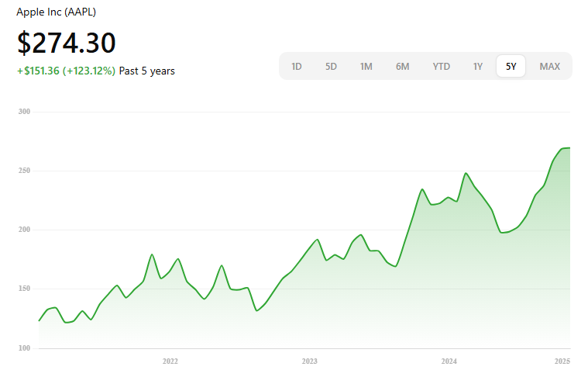This screenshot has height=377, width=588.
Task: Show year-to-date with YTD tab
Action: (441, 67)
